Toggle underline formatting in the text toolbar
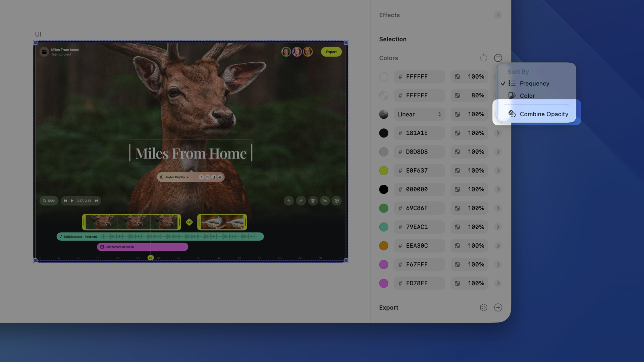This screenshot has width=644, height=362. [213, 177]
